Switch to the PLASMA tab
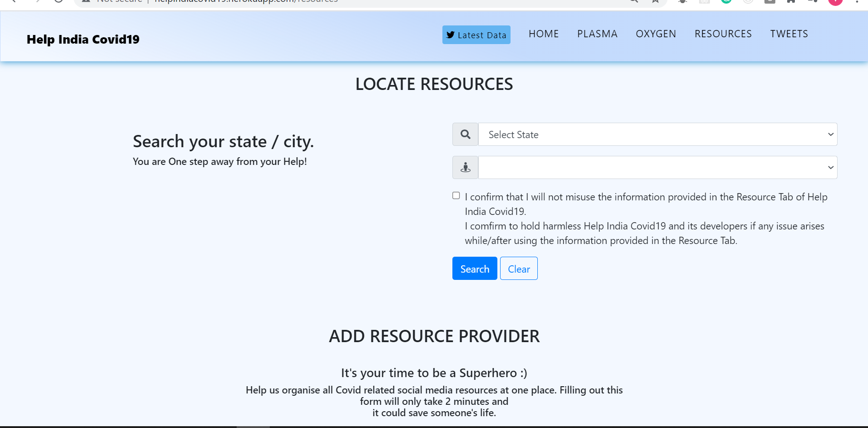This screenshot has width=868, height=428. [x=597, y=34]
